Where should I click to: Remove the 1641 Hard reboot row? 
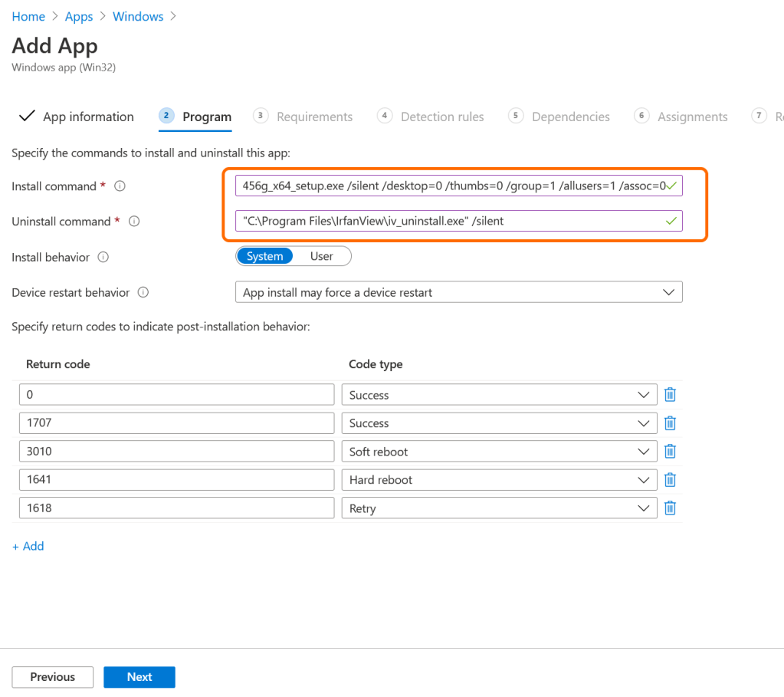click(670, 480)
